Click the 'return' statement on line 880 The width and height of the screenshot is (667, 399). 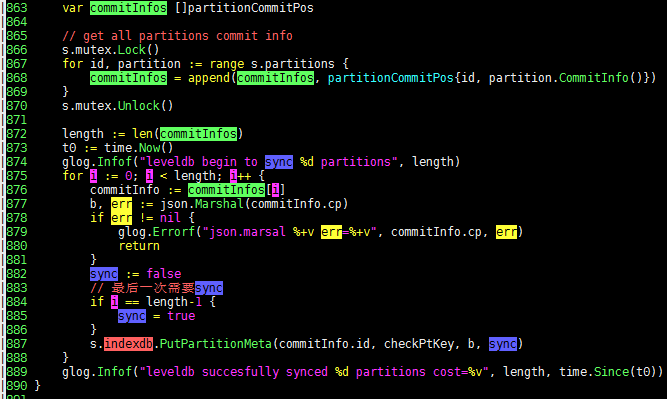click(x=139, y=246)
